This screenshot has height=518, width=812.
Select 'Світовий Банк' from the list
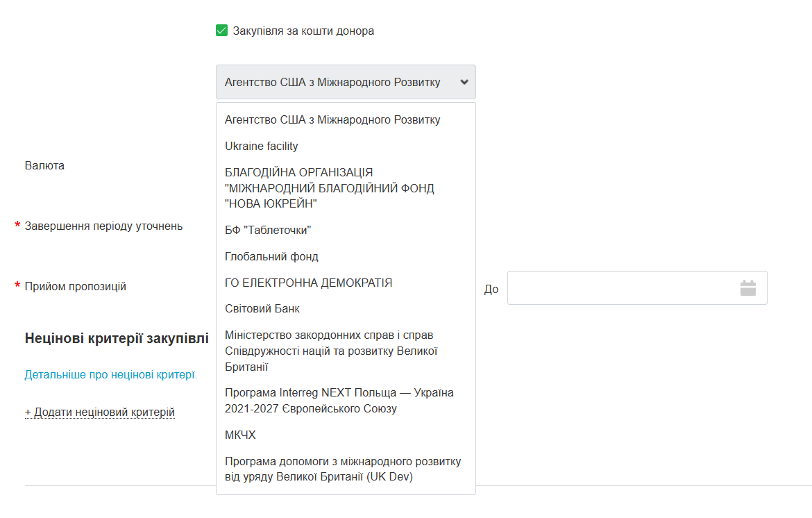click(x=262, y=308)
